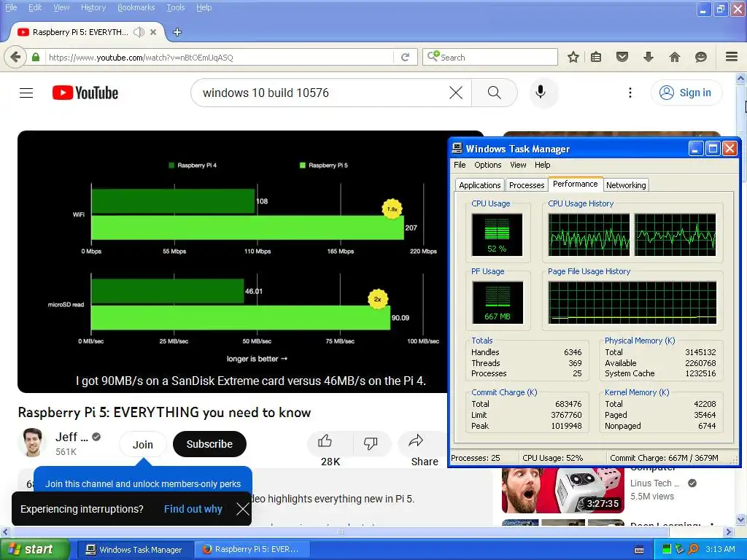Viewport: 747px width, 560px height.
Task: Reload the page with refresh icon
Action: coord(406,57)
